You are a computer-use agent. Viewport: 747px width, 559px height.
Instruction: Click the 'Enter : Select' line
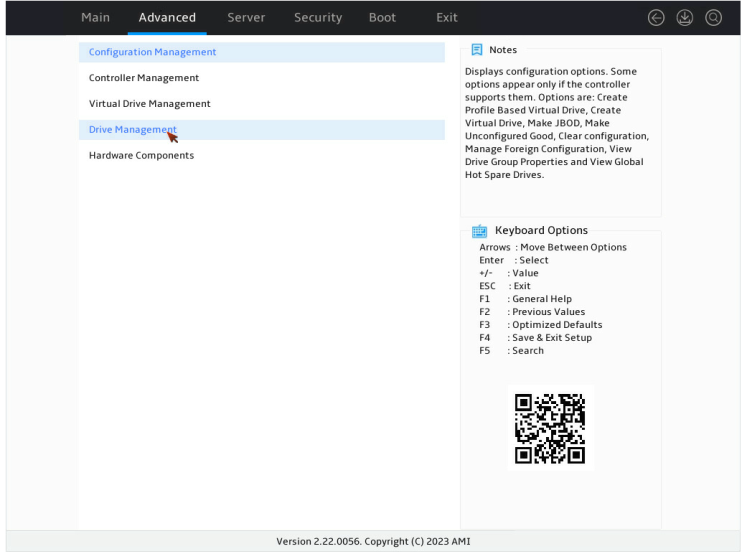click(514, 260)
